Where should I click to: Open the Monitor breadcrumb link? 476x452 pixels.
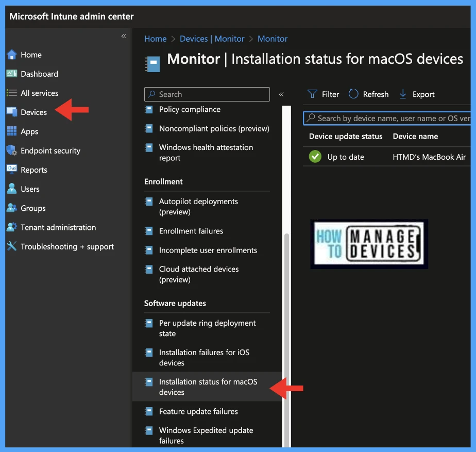[x=273, y=39]
